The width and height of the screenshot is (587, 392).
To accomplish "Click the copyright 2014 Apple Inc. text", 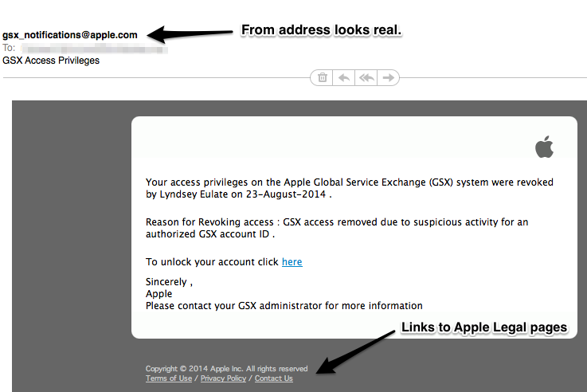I will pyautogui.click(x=226, y=369).
